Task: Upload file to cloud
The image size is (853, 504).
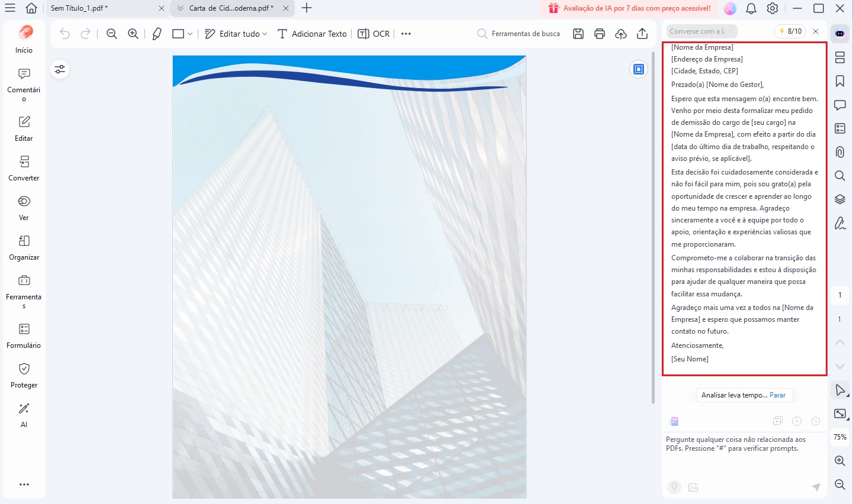Action: tap(621, 34)
